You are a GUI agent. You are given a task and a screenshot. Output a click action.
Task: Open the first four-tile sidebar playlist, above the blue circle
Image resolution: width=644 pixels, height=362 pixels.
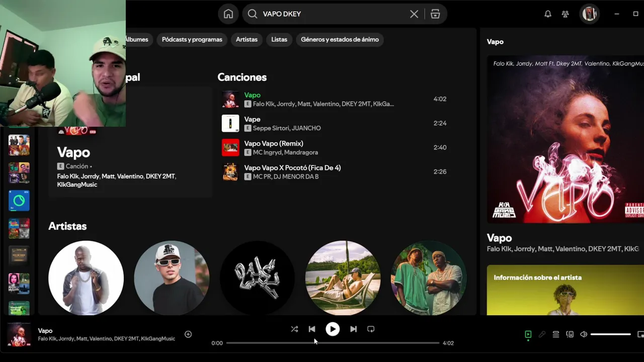[19, 146]
